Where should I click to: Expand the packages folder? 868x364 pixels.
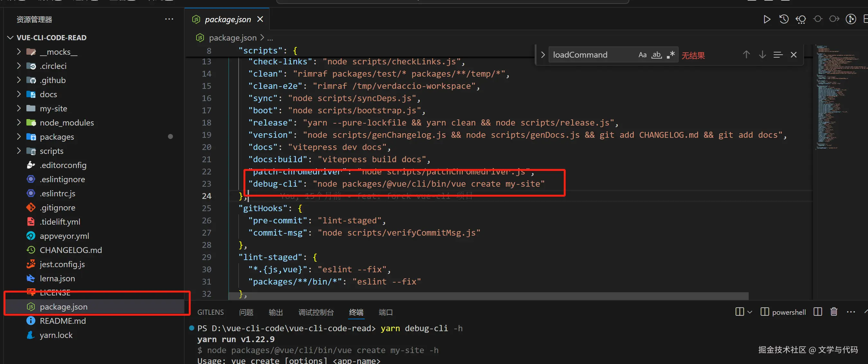click(57, 137)
